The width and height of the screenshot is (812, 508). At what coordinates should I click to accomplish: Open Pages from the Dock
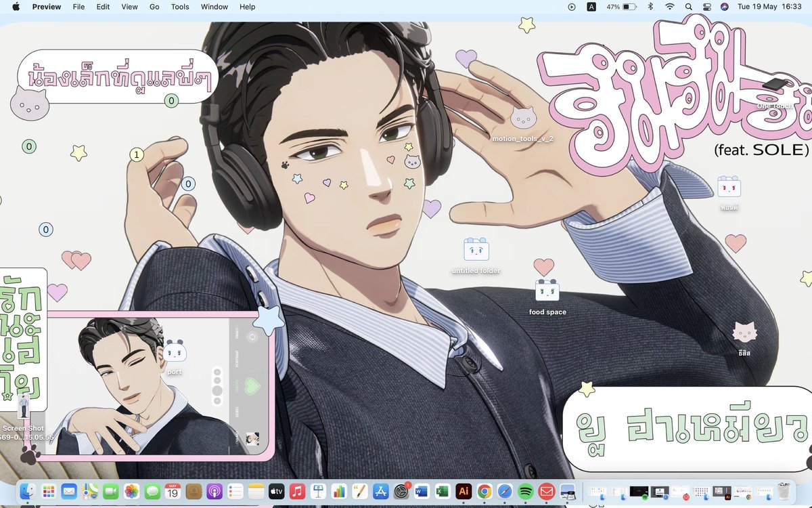coord(359,491)
